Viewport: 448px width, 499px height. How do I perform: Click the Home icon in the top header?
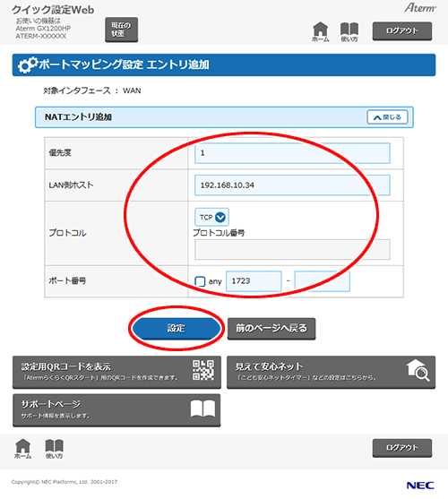[x=321, y=31]
